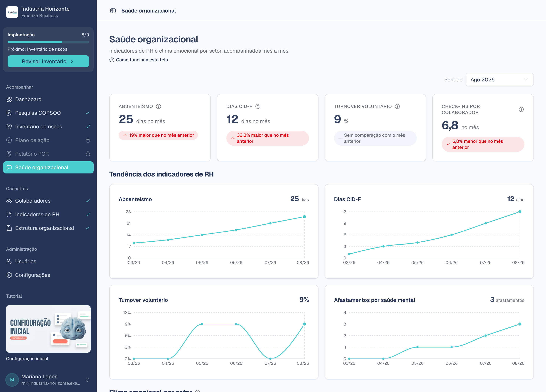Click the '3 afastamentos' value

(x=507, y=300)
